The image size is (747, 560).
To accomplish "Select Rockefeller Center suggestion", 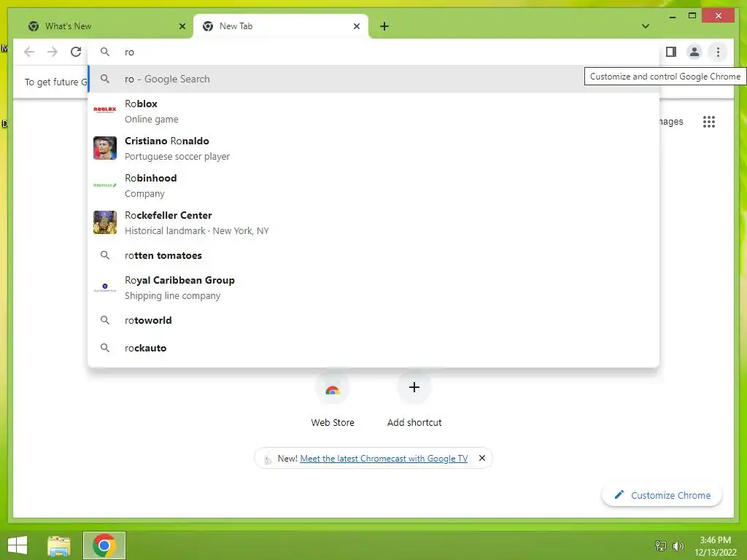I will (x=374, y=223).
